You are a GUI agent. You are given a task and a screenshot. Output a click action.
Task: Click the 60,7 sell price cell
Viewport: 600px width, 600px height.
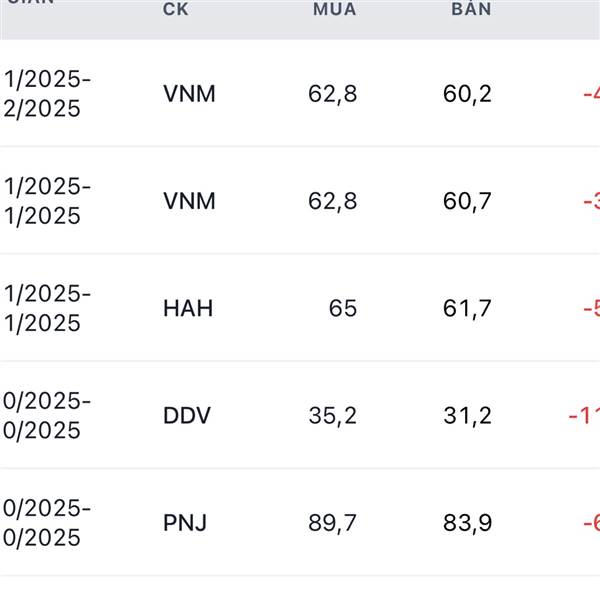(x=467, y=201)
